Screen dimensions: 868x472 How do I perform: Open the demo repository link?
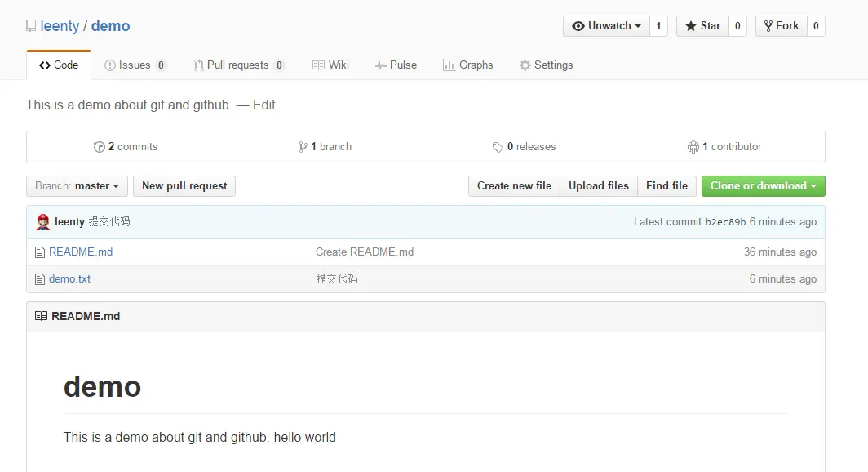[x=111, y=26]
